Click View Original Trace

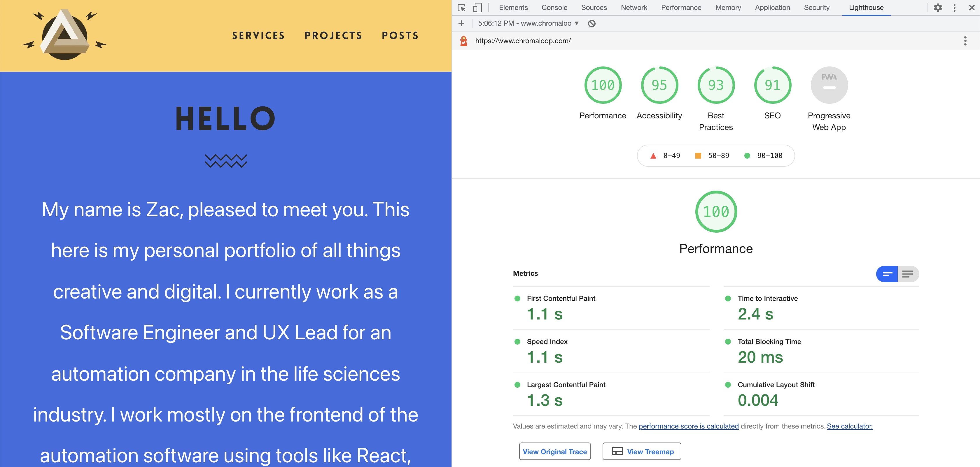[555, 452]
